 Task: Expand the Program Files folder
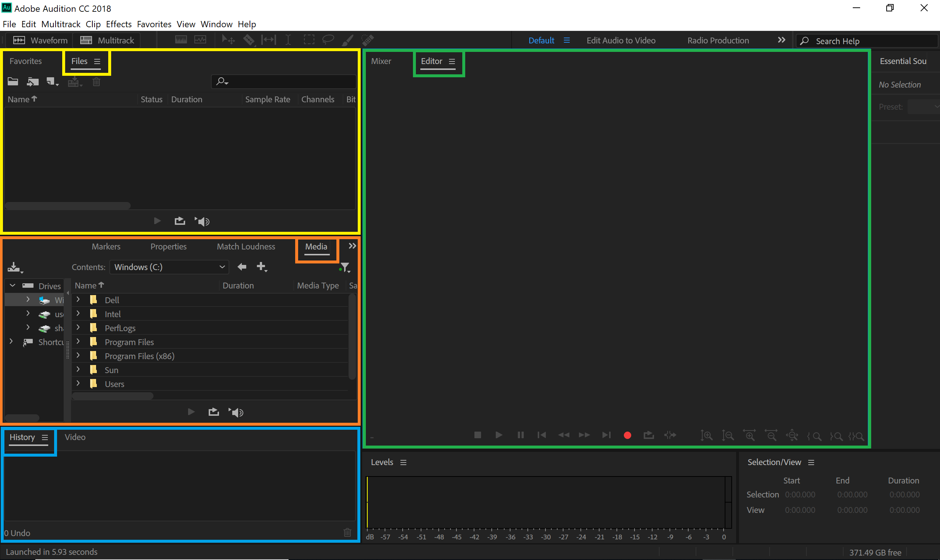pos(78,341)
